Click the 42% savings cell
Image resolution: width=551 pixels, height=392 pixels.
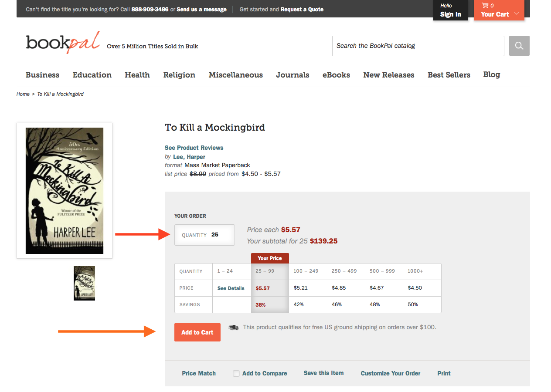point(299,304)
